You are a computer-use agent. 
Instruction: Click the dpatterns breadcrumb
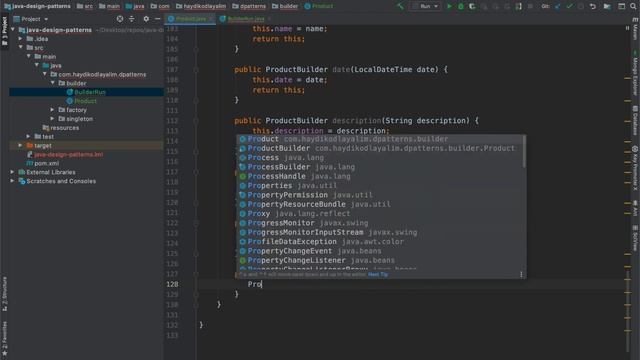click(249, 6)
